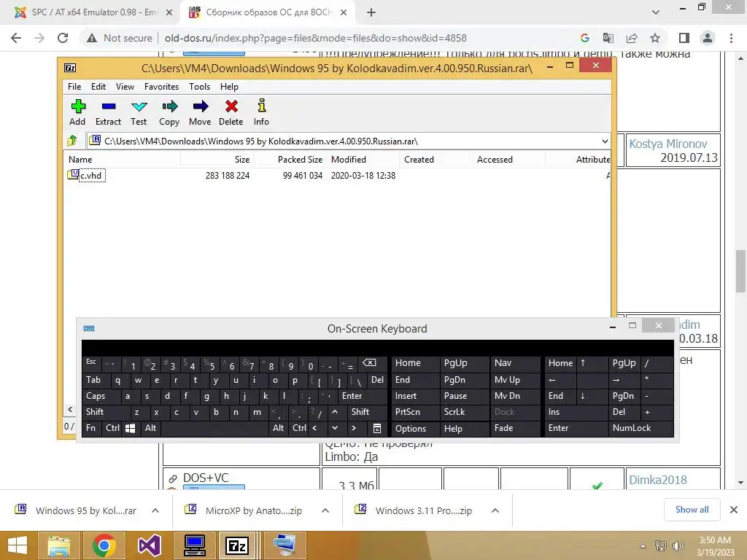Click the webpage scrollbar down arrow

740,483
